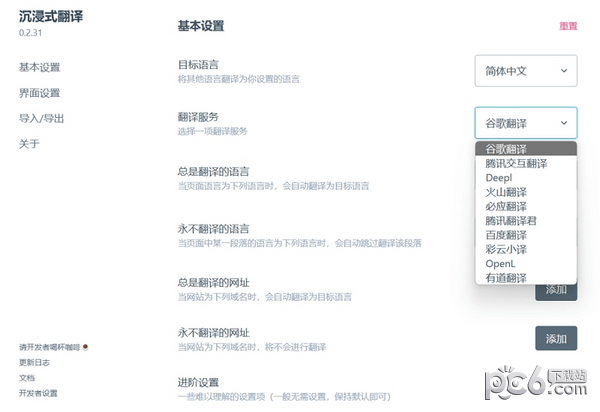Select 腾讯翻译君 option

526,221
